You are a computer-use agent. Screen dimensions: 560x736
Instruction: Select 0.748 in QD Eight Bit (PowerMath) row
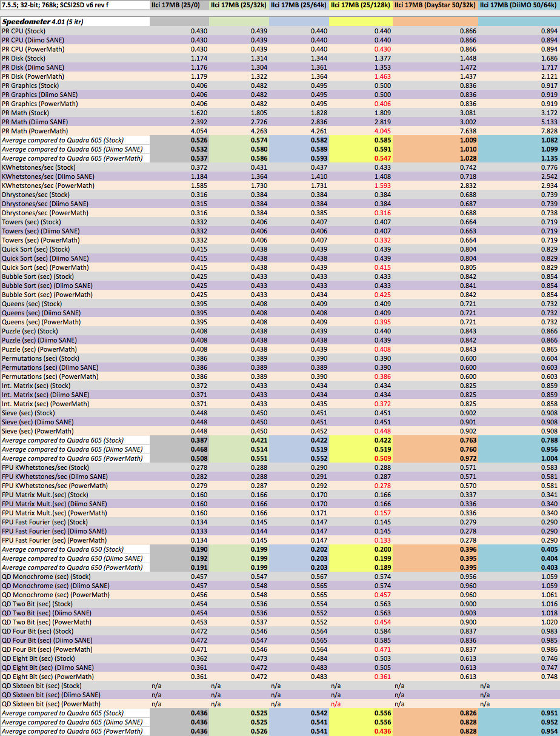point(548,676)
